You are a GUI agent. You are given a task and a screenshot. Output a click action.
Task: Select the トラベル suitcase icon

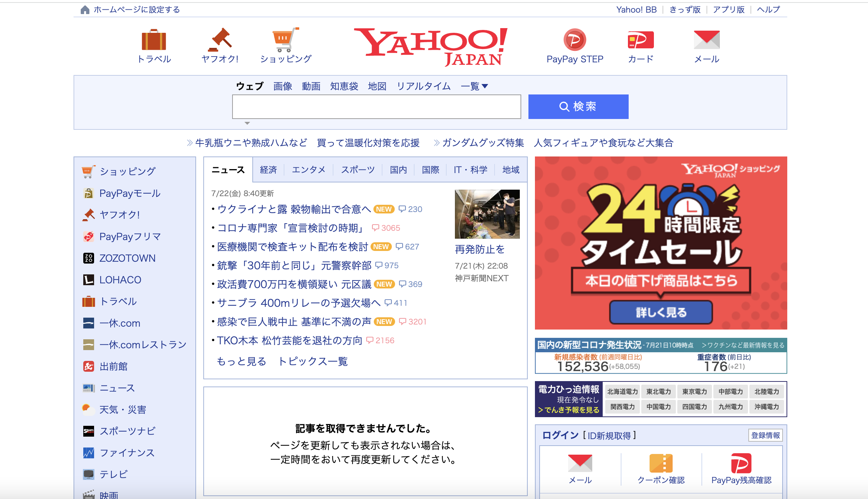[x=155, y=41]
